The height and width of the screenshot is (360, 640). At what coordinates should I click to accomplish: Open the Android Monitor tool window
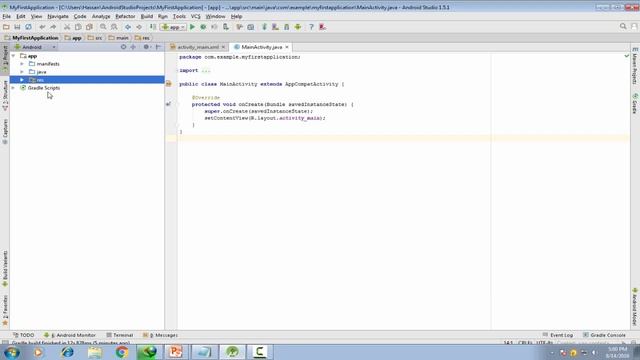[x=69, y=335]
